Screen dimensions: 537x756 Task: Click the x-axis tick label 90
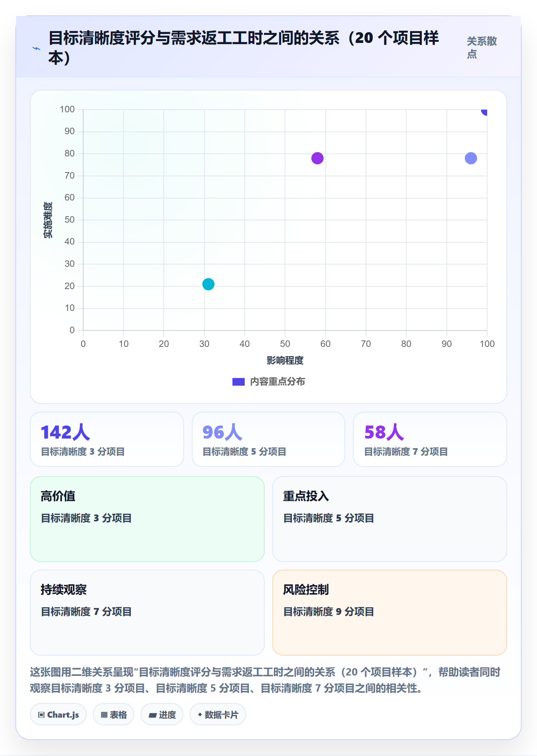pyautogui.click(x=446, y=344)
